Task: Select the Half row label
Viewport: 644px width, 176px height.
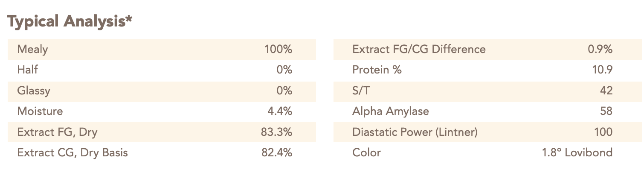Action: (27, 70)
